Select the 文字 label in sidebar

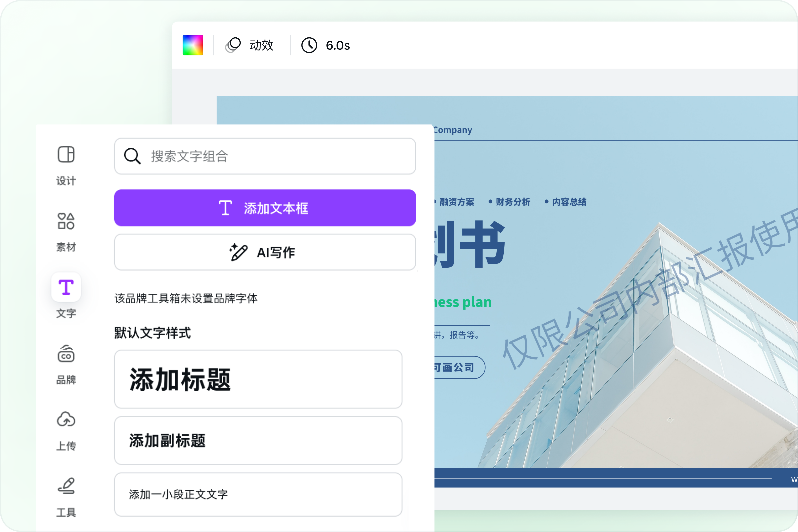click(x=66, y=313)
